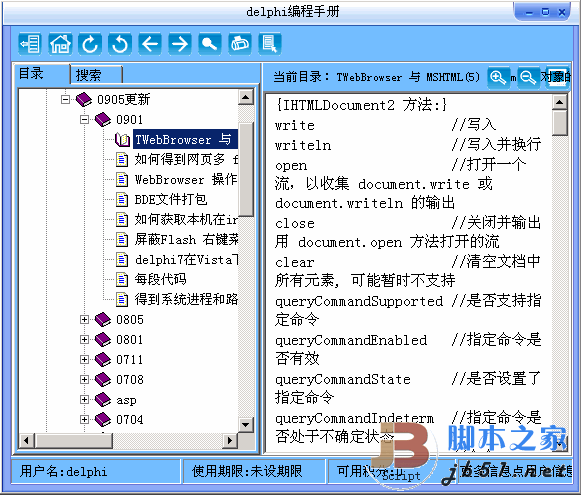Go back with the left arrow icon
Screen dimensions: 581x495
coord(150,44)
